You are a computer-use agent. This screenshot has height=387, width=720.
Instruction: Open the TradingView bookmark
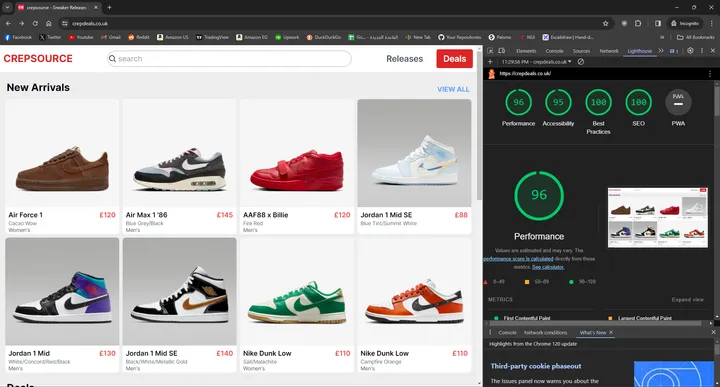(x=212, y=37)
